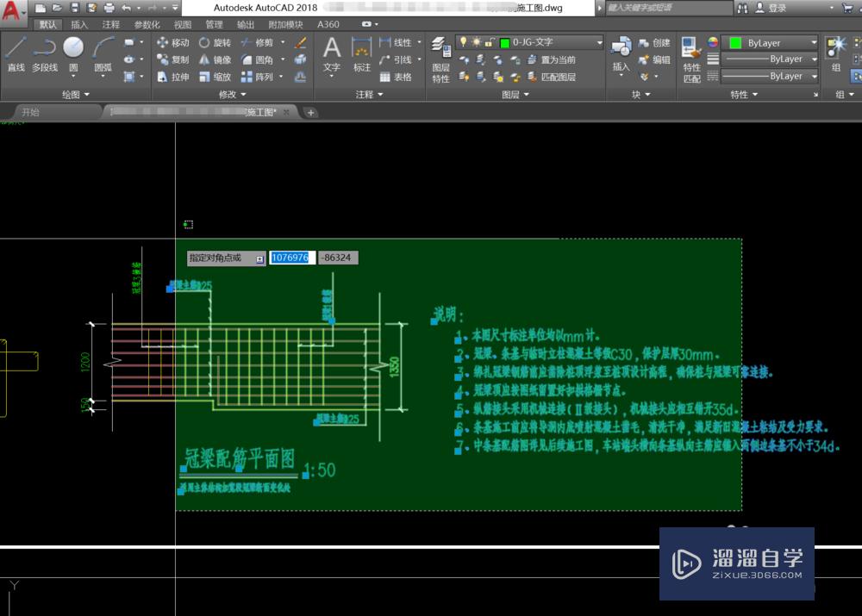Toggle the layer lock icon

click(489, 41)
